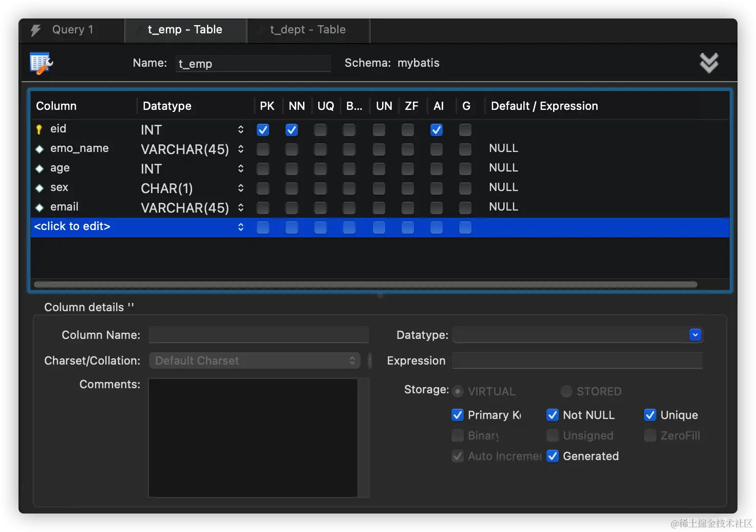Open Charset/Collation Default Charset dropdown
Viewport: 756px width, 532px height.
click(254, 360)
